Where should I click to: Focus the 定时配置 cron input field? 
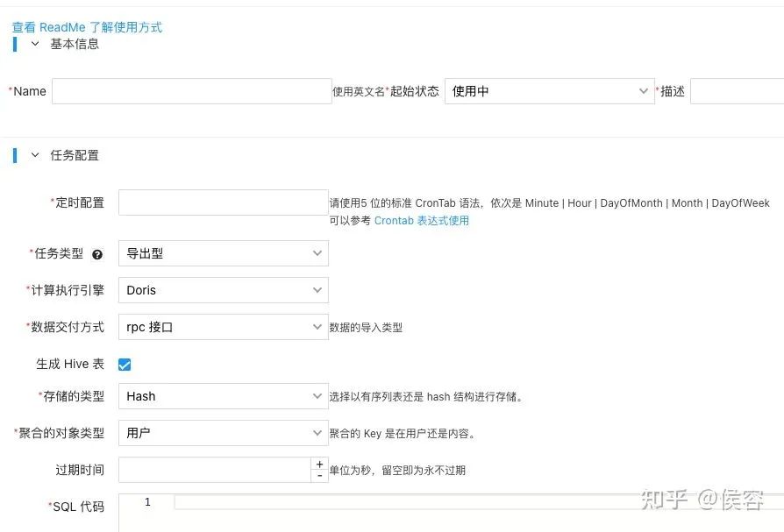point(224,202)
